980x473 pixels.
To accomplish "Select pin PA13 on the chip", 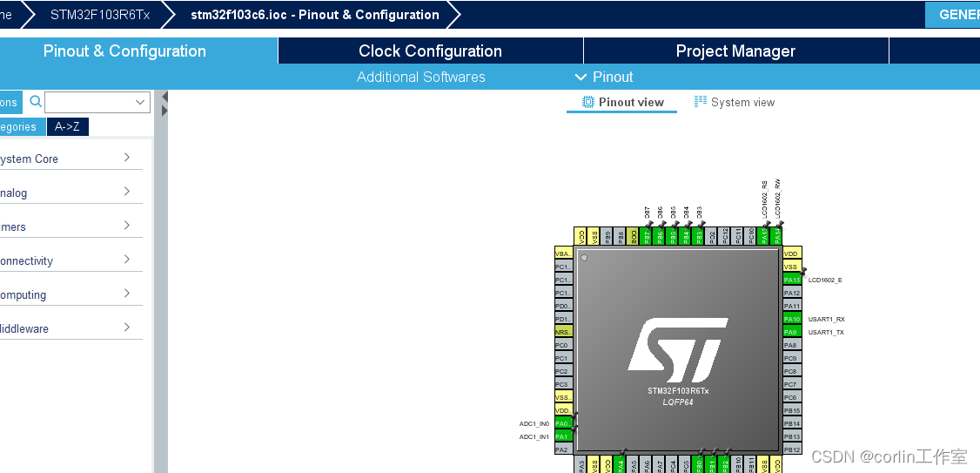I will (x=792, y=280).
